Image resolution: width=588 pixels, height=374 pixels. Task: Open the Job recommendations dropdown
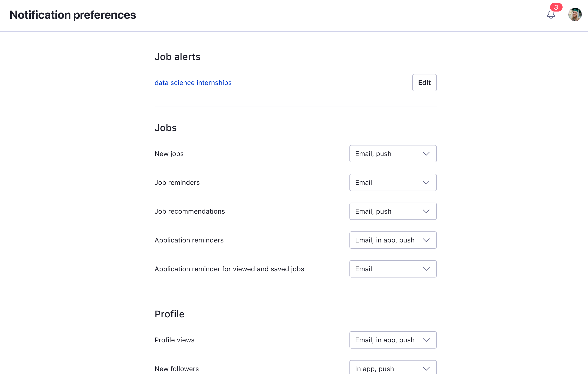[x=393, y=211]
